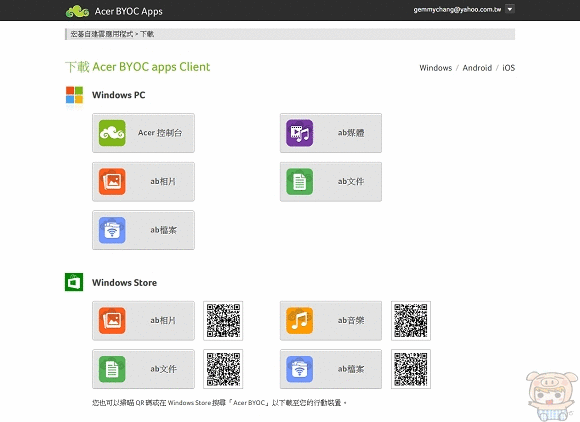
Task: Click the green ab文件 icon under Windows PC
Action: point(300,182)
